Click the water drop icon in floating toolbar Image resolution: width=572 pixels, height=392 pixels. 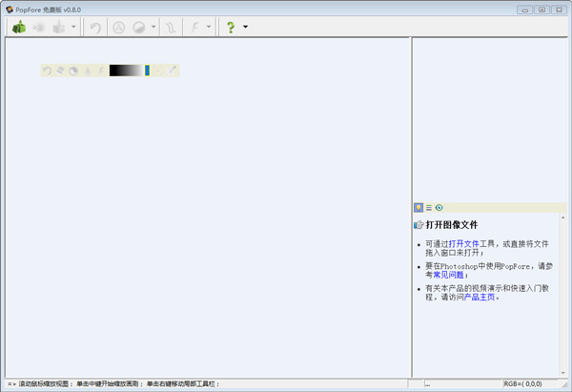[x=89, y=71]
